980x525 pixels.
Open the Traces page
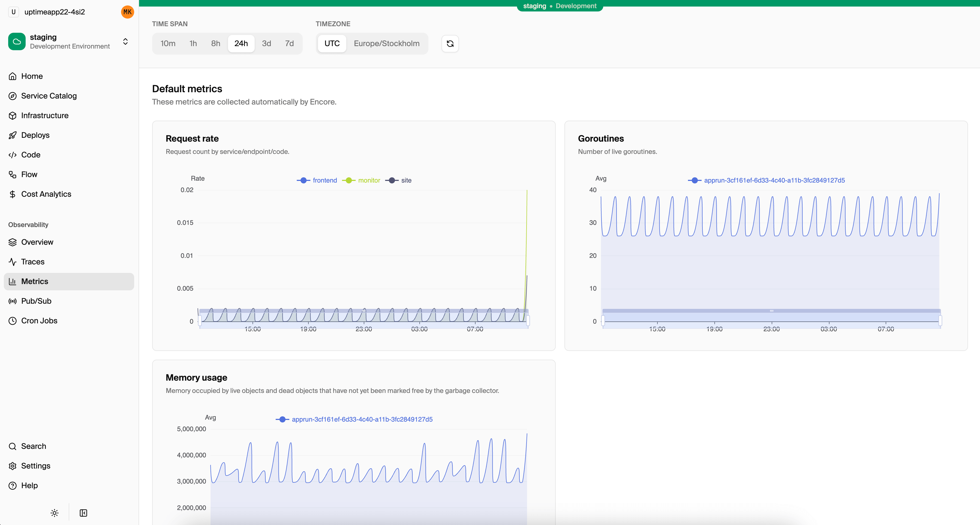[x=33, y=262]
